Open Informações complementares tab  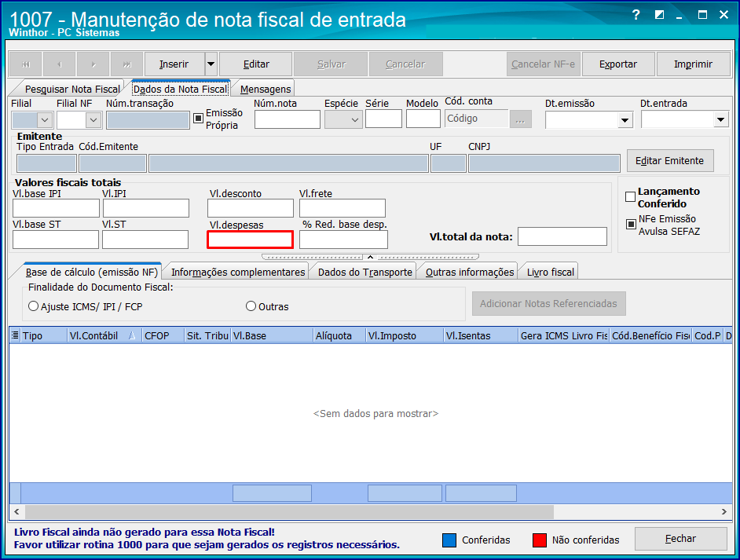tap(238, 273)
